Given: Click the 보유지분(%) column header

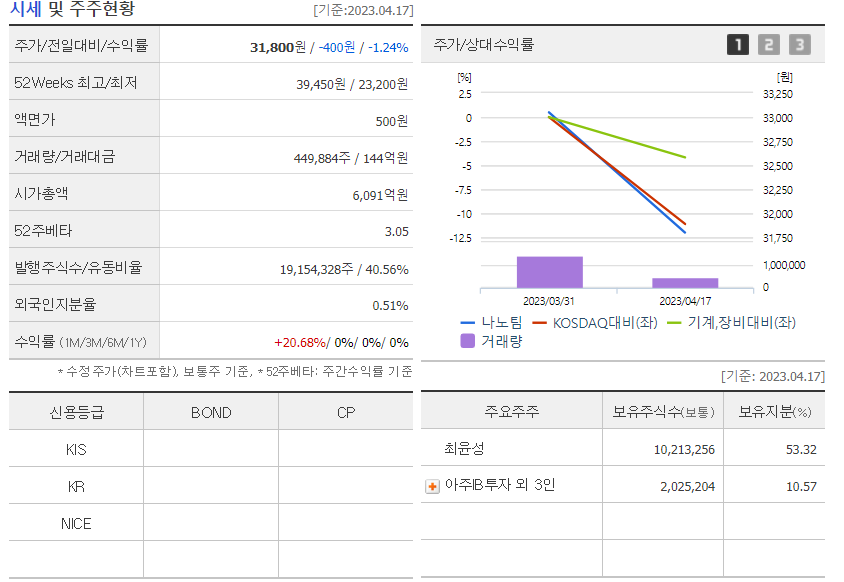Looking at the screenshot, I should click(x=775, y=412).
